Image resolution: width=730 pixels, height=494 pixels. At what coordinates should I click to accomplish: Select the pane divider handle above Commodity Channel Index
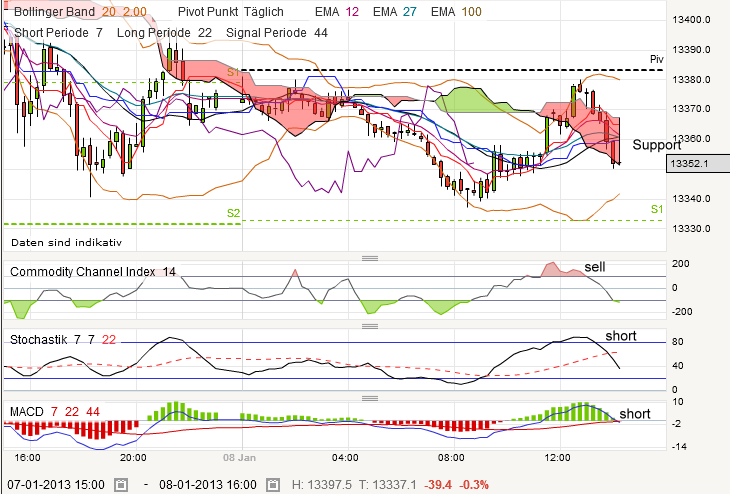[x=370, y=258]
